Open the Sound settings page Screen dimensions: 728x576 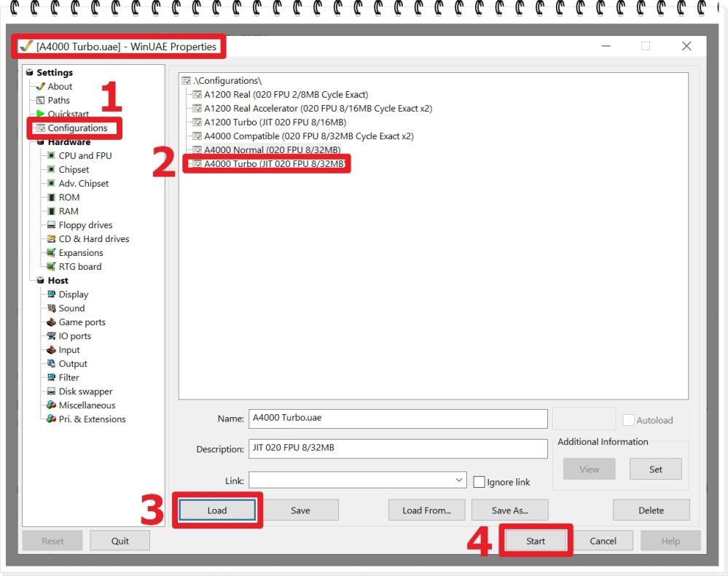click(x=71, y=308)
